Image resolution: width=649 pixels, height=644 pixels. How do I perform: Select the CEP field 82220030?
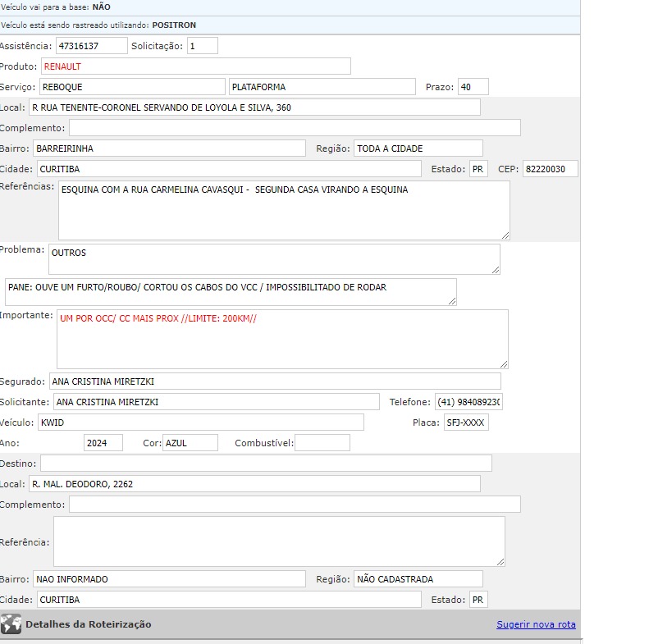(550, 169)
